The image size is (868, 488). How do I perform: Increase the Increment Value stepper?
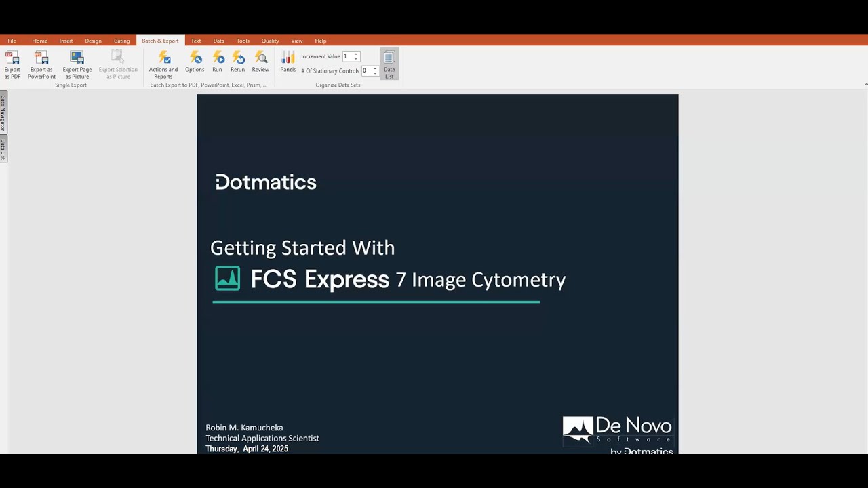(356, 54)
